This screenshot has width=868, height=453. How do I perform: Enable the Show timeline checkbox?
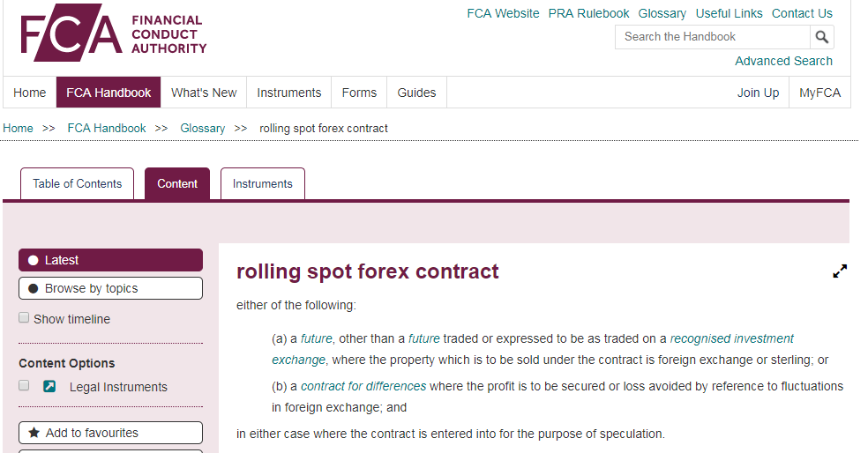tap(24, 318)
